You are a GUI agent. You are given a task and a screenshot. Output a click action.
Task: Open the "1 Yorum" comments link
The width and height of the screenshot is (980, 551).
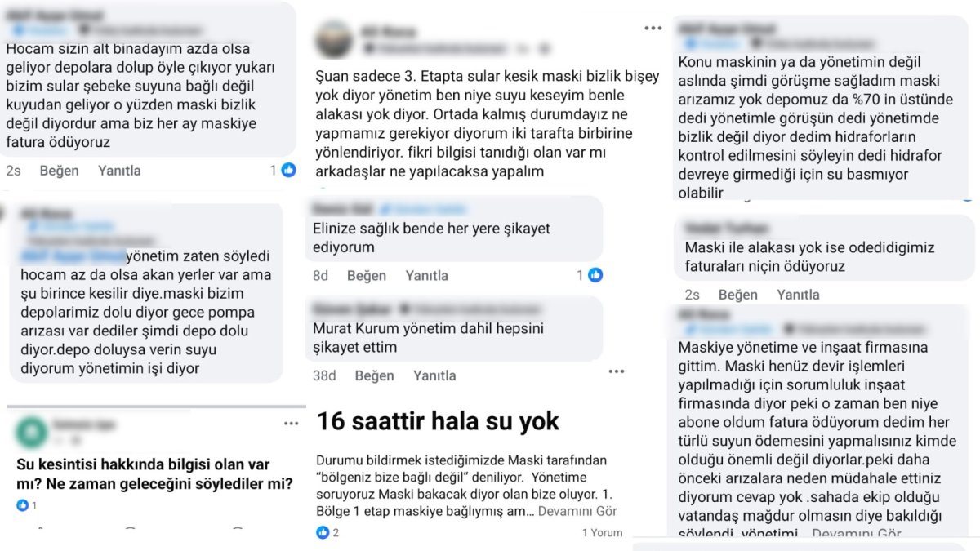point(602,533)
